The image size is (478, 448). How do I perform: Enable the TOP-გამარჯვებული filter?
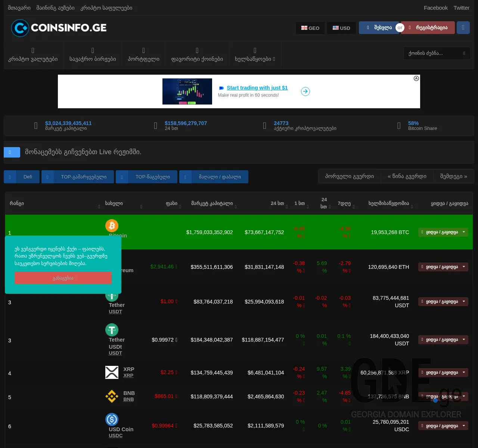point(77,177)
